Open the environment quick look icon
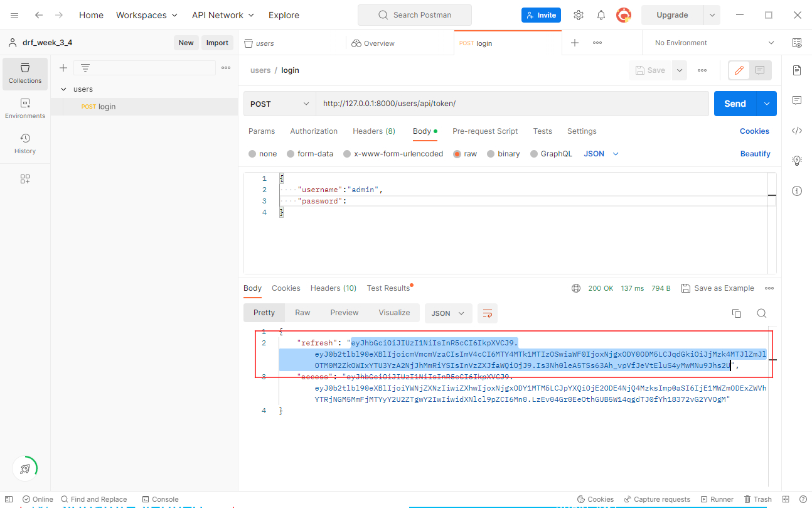The height and width of the screenshot is (508, 812). (x=797, y=43)
